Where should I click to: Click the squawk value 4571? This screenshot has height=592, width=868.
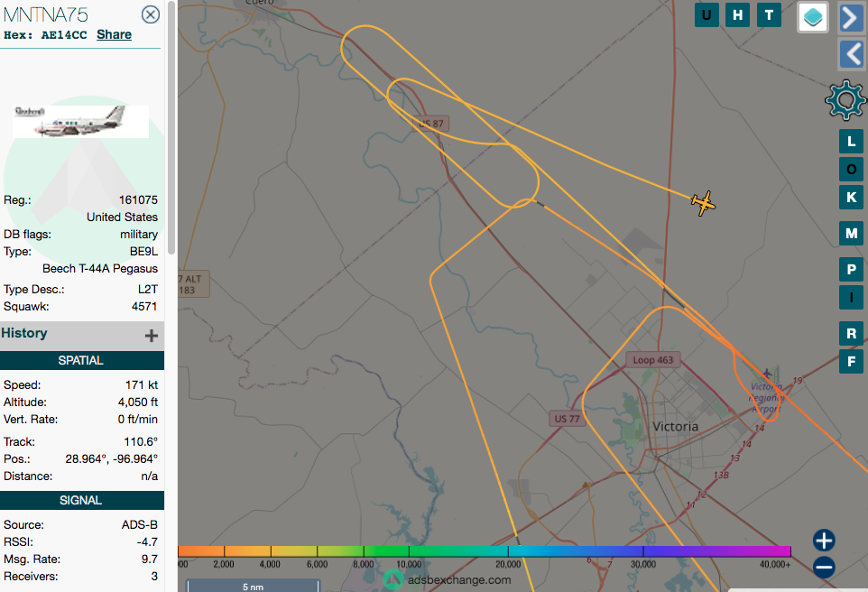[x=144, y=306]
